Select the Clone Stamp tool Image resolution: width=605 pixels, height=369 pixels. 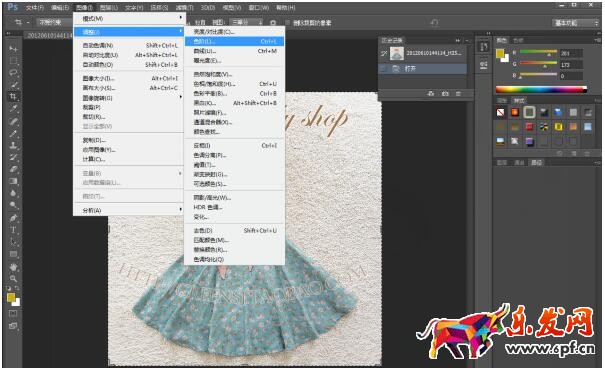pos(14,146)
